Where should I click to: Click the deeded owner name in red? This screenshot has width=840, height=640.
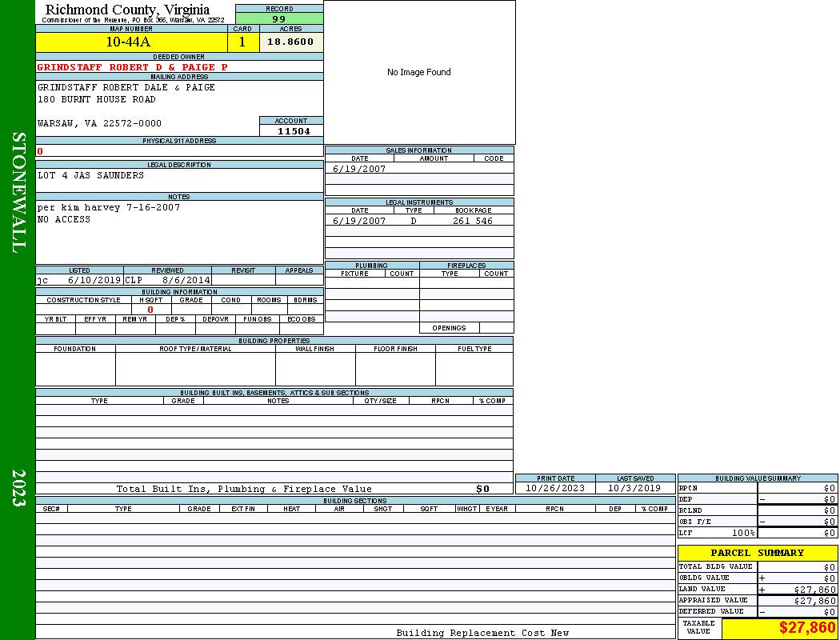pos(132,67)
